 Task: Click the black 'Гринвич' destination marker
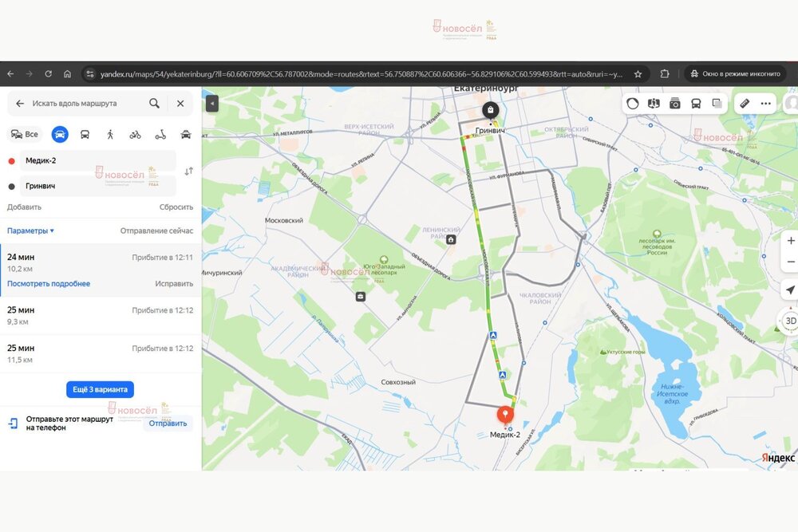[x=490, y=110]
